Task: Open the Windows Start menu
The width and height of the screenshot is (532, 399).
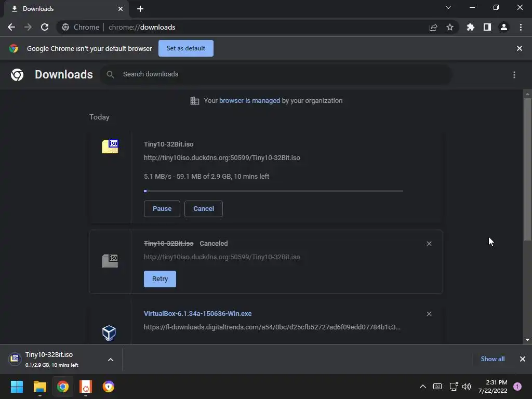Action: coord(17,387)
